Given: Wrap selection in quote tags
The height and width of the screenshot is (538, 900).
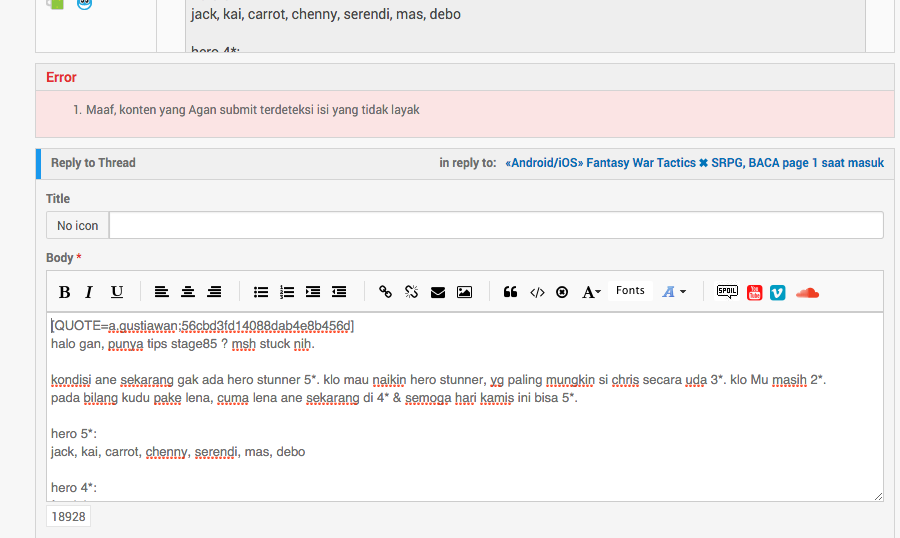Looking at the screenshot, I should pos(510,292).
